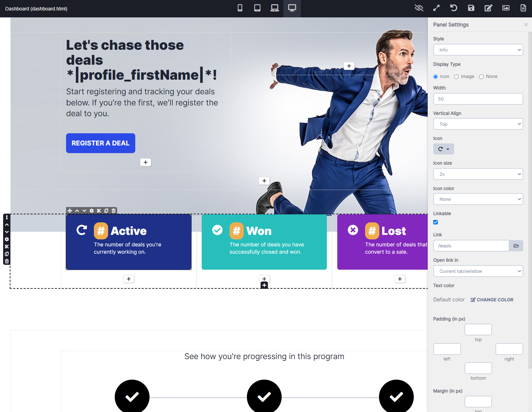Cut the Active panel using scissors icon
This screenshot has height=412, width=532.
(x=99, y=211)
